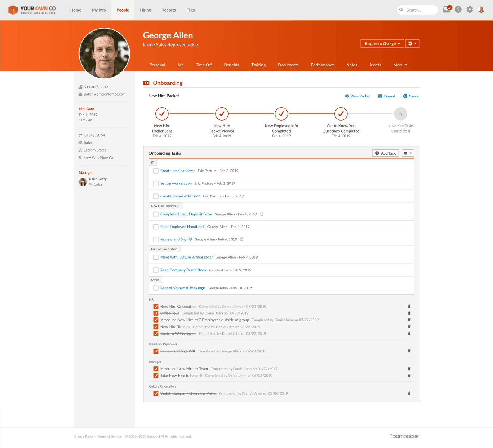This screenshot has width=493, height=448.
Task: Expand the More navigation menu
Action: click(x=400, y=65)
